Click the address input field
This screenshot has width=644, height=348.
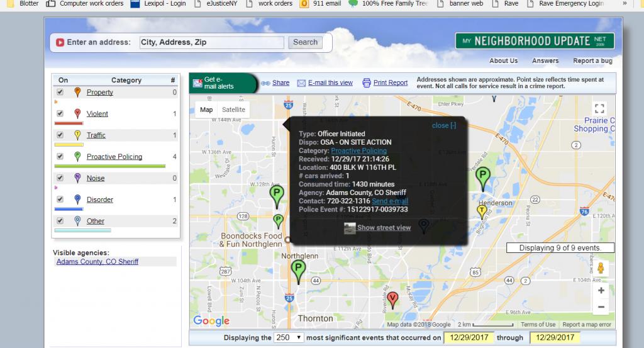tap(211, 42)
